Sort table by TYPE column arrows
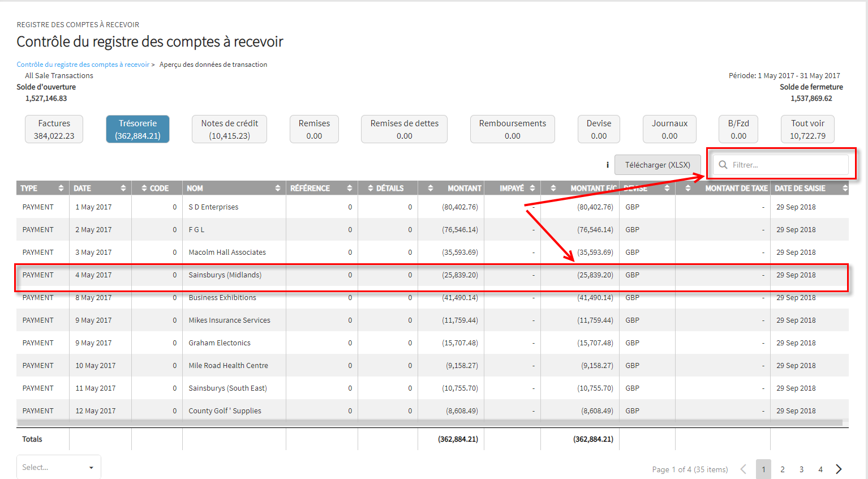This screenshot has height=479, width=868. 61,188
